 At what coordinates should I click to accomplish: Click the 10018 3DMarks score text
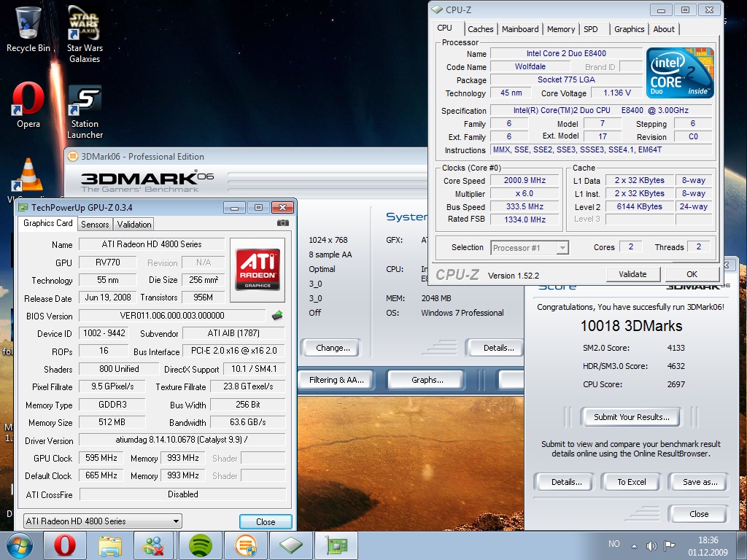(x=631, y=326)
